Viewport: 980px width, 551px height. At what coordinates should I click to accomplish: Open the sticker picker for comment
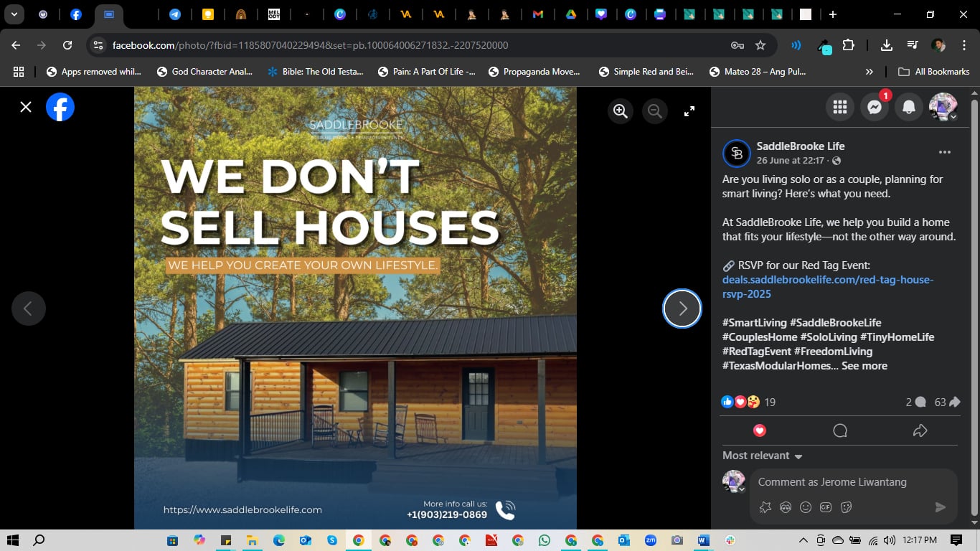click(x=846, y=507)
